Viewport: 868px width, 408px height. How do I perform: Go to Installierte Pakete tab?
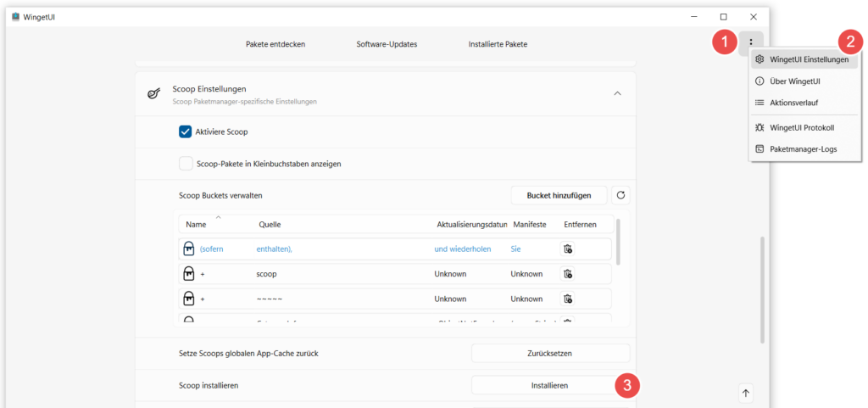pos(498,44)
